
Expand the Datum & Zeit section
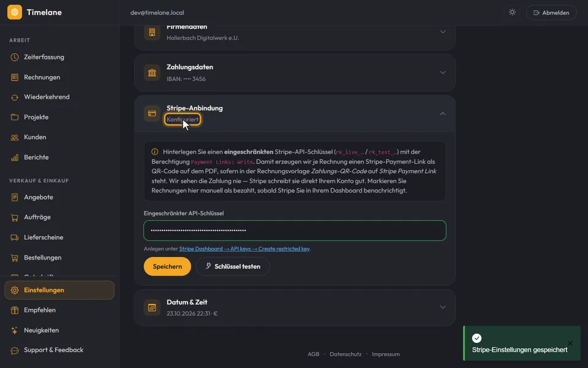click(x=295, y=307)
